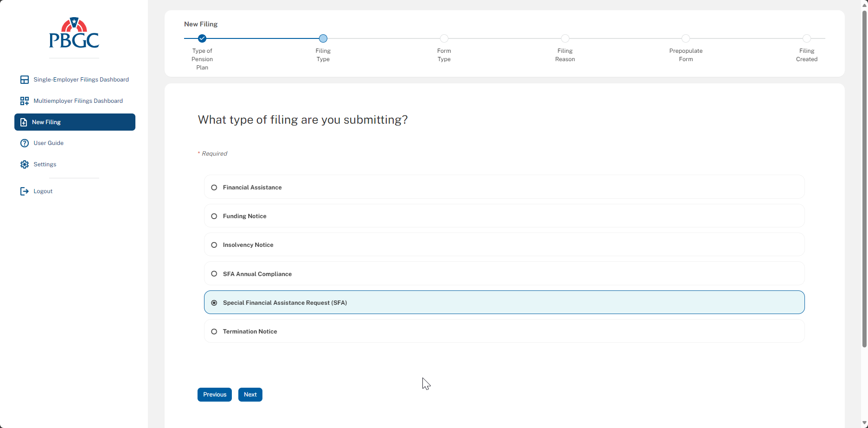
Task: Select the Funding Notice radio option
Action: (214, 216)
